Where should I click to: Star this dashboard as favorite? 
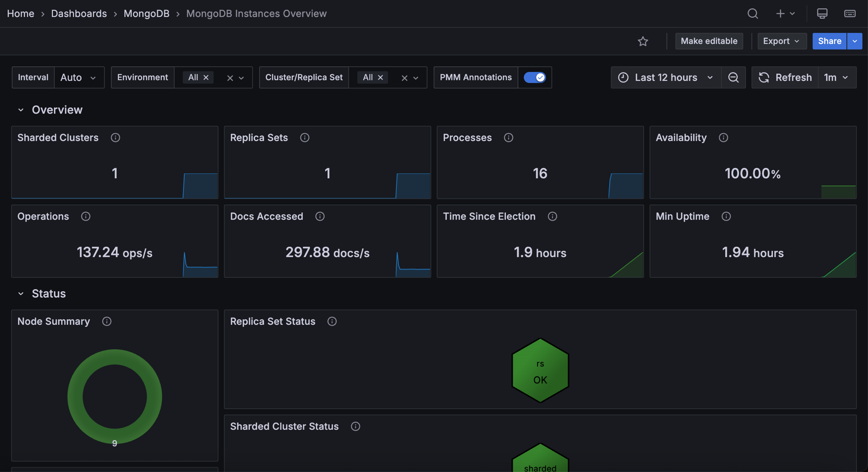(x=643, y=41)
